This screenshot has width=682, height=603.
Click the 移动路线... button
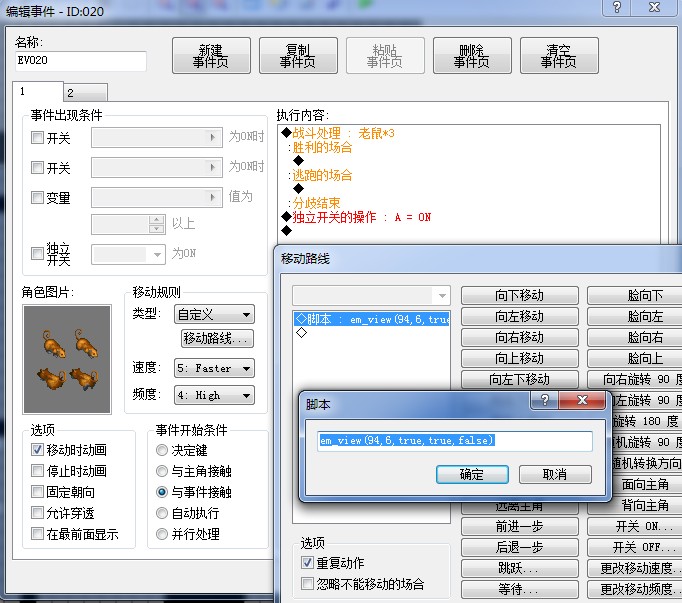(x=217, y=338)
